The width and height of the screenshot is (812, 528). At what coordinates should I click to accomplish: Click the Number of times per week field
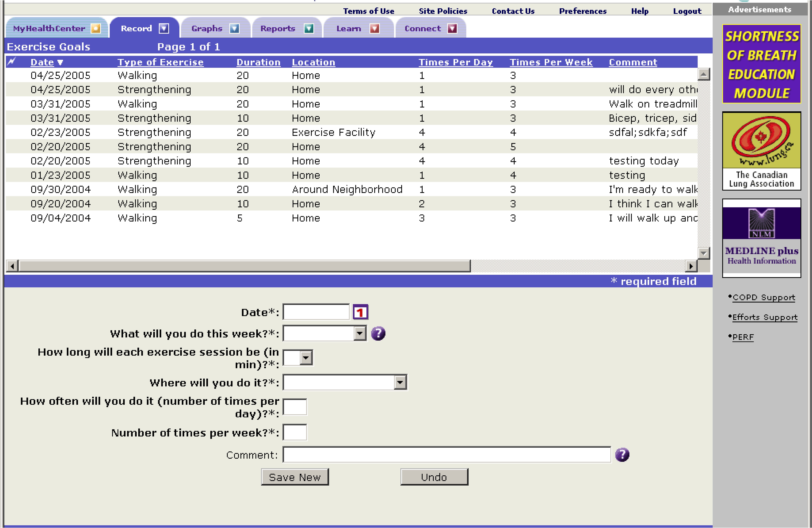click(x=295, y=432)
